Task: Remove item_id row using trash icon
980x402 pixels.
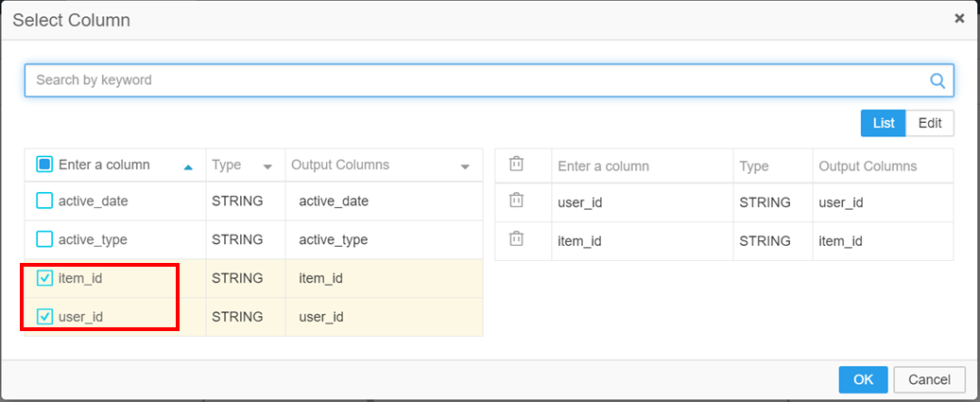Action: (x=516, y=240)
